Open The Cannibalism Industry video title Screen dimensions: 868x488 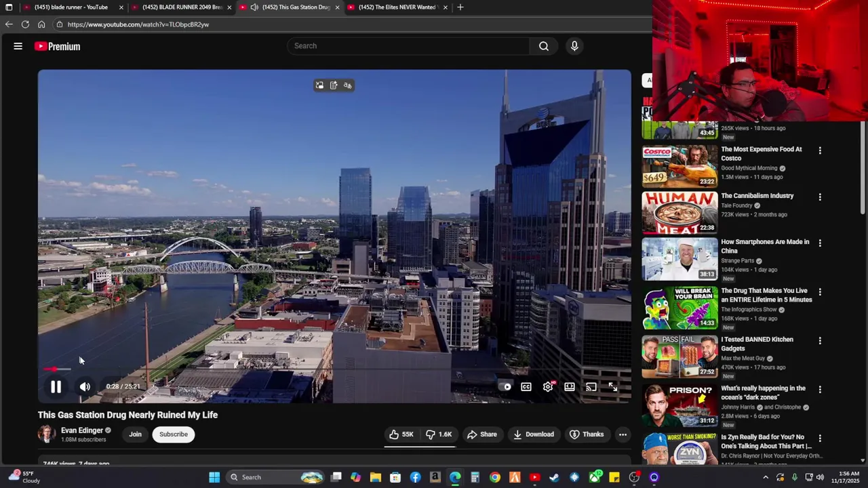(x=757, y=196)
